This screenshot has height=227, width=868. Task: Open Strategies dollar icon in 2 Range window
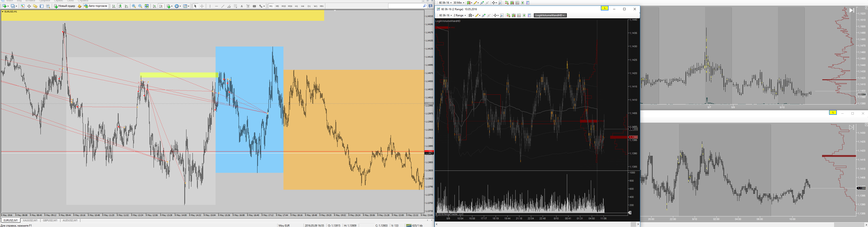(x=524, y=15)
